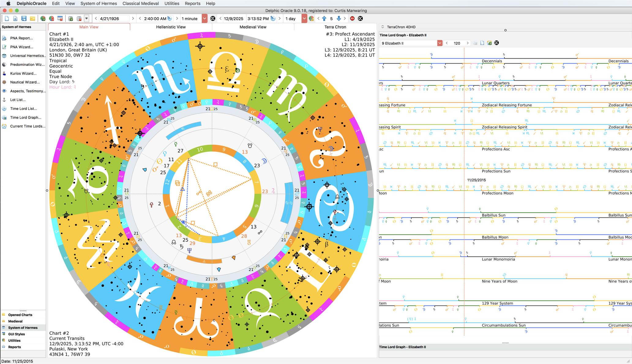Viewport: 632px width, 364px height.
Task: Switch to the Main View tab
Action: point(89,27)
